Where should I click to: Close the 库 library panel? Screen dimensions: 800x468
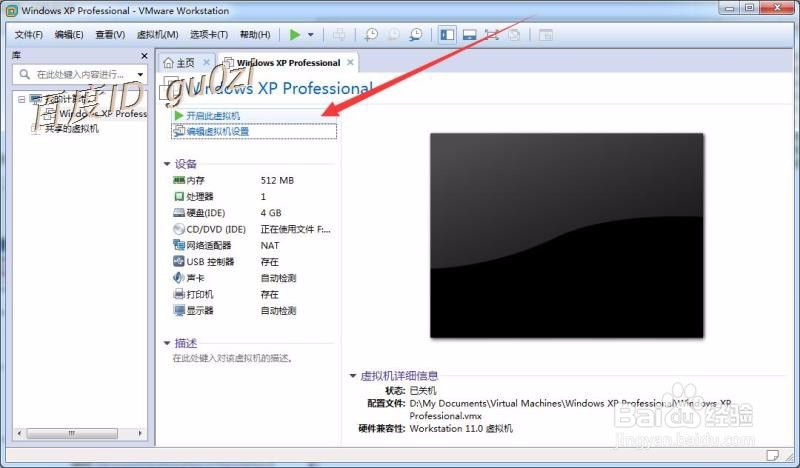coord(144,56)
